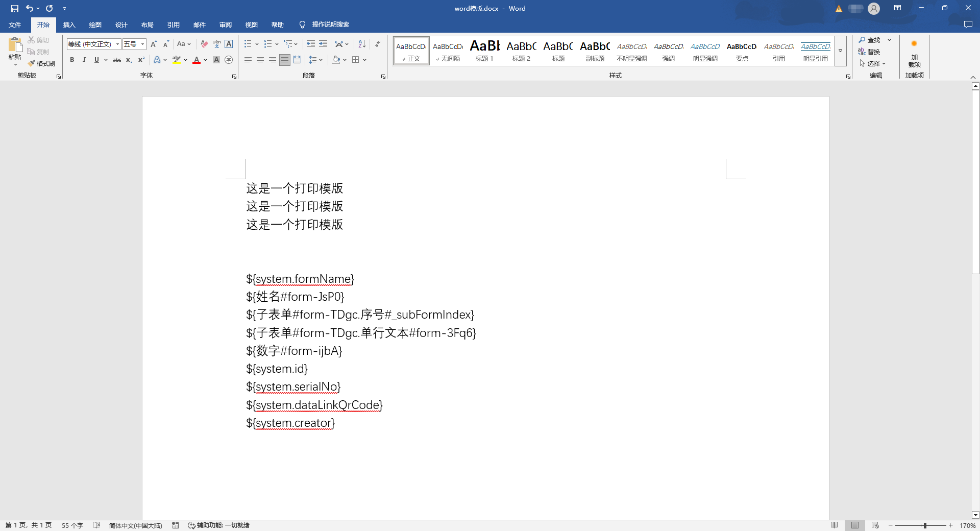Toggle Bold formatting
980x531 pixels.
pos(72,60)
